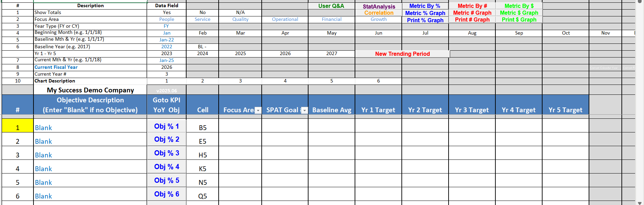Open the SPAT Goal filter dropdown
Viewport: 644px width, 205px height.
[x=304, y=110]
